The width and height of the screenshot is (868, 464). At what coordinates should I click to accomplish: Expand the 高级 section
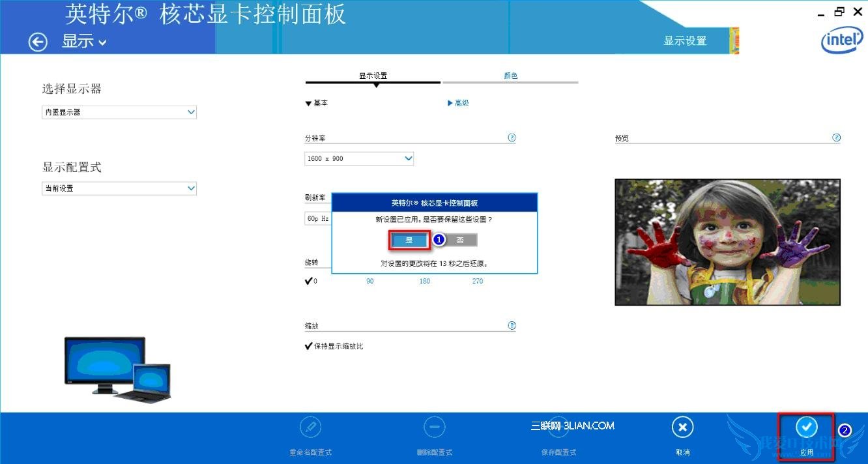458,103
